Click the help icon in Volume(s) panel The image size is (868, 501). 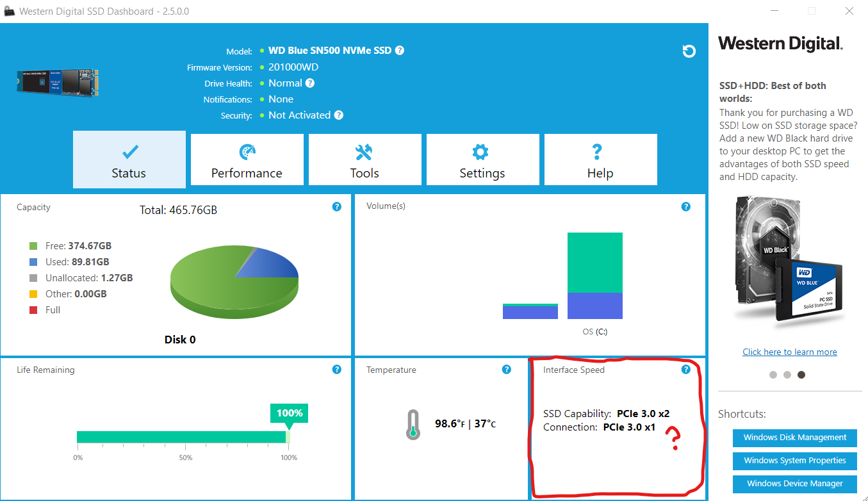pyautogui.click(x=686, y=206)
